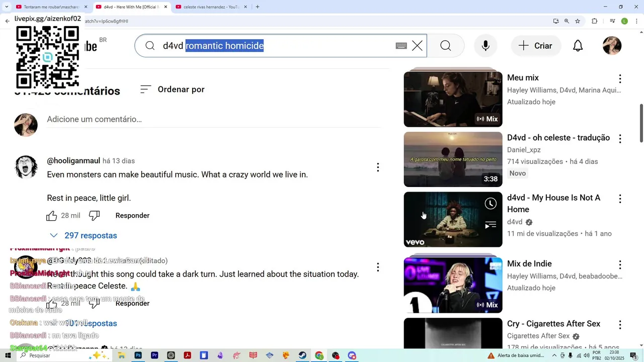The height and width of the screenshot is (362, 644).
Task: Click the Pesquisar taskbar search box
Action: pyautogui.click(x=64, y=355)
